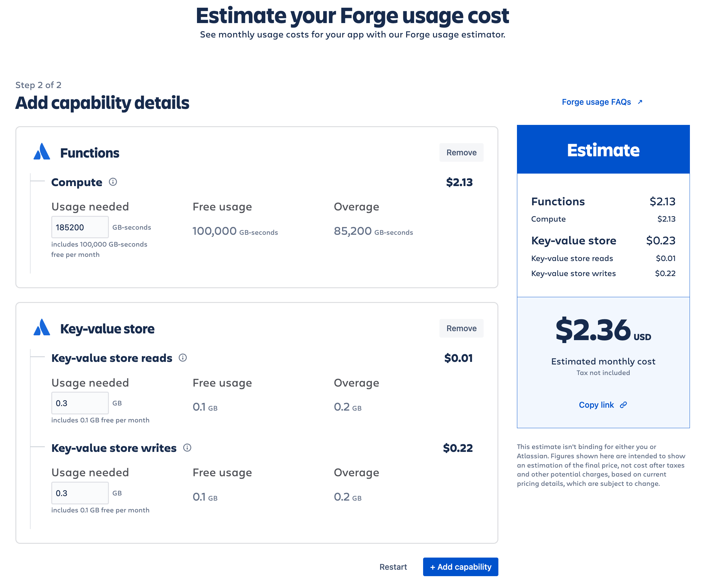Click the Atlassian logo beside Functions
The height and width of the screenshot is (588, 704).
(42, 152)
